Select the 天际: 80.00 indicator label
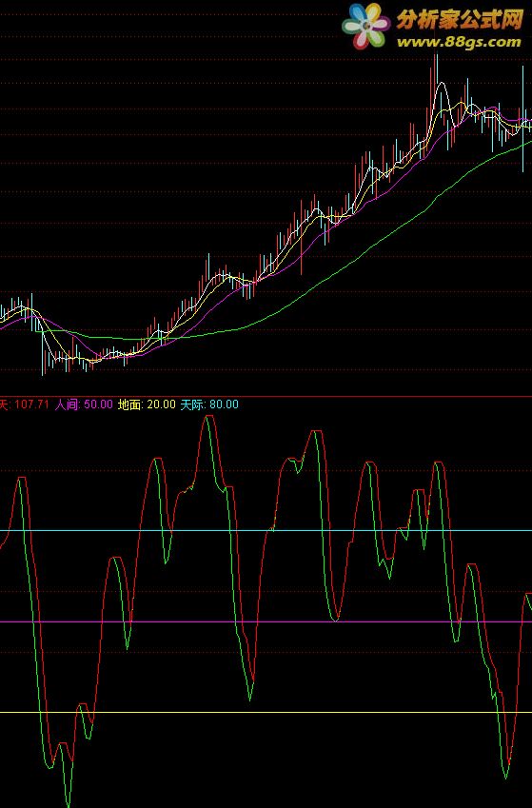This screenshot has width=532, height=808. tap(209, 404)
